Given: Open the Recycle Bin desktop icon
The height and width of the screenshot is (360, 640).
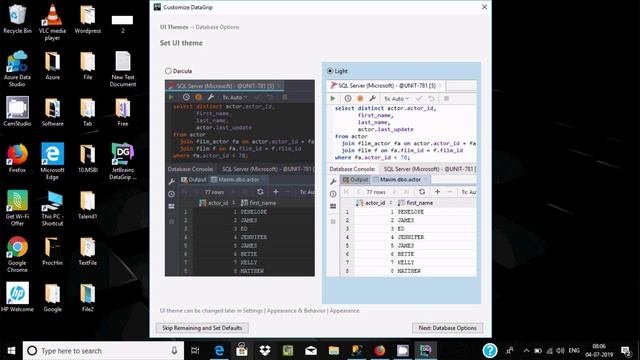Looking at the screenshot, I should pyautogui.click(x=17, y=19).
